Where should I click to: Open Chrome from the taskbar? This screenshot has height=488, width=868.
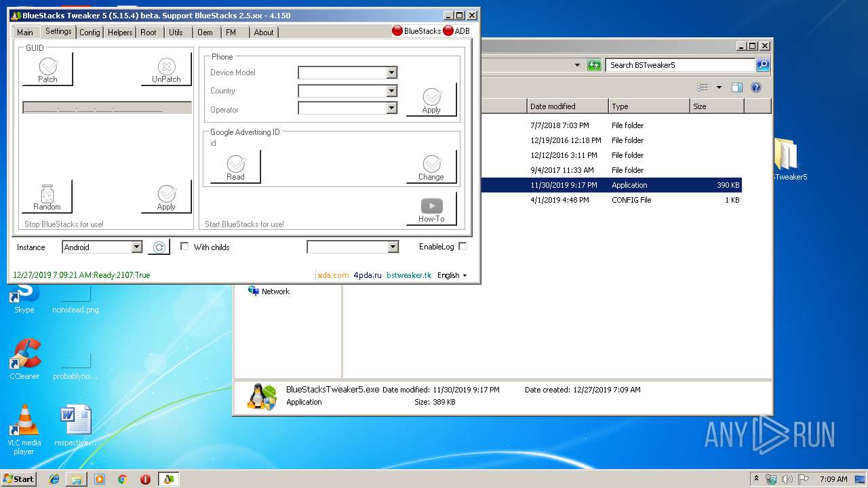tap(122, 479)
